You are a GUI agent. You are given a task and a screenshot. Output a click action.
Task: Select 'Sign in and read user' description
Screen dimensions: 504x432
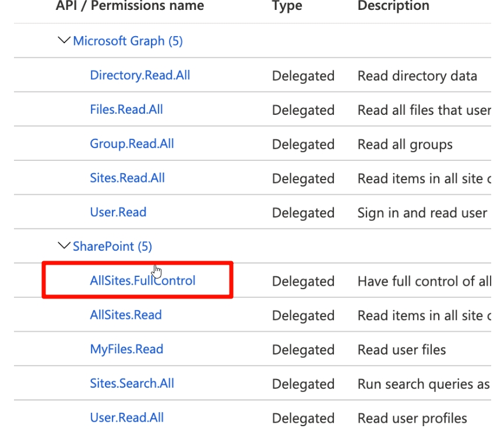point(422,213)
